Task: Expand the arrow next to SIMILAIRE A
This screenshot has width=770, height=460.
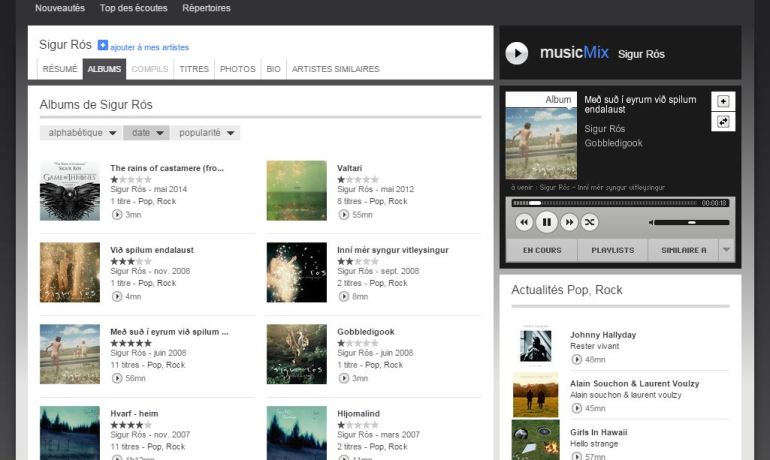Action: tap(726, 250)
